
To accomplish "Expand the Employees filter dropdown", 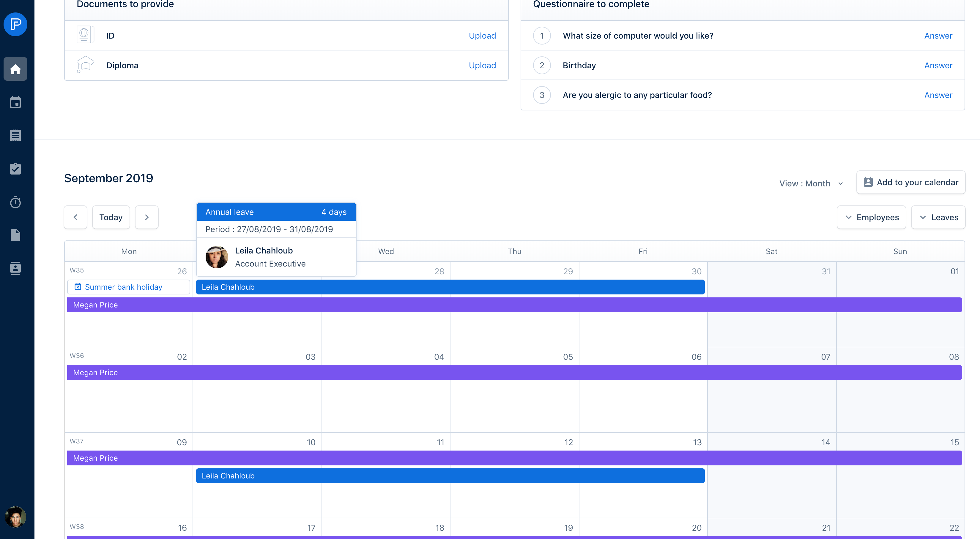I will coord(871,218).
